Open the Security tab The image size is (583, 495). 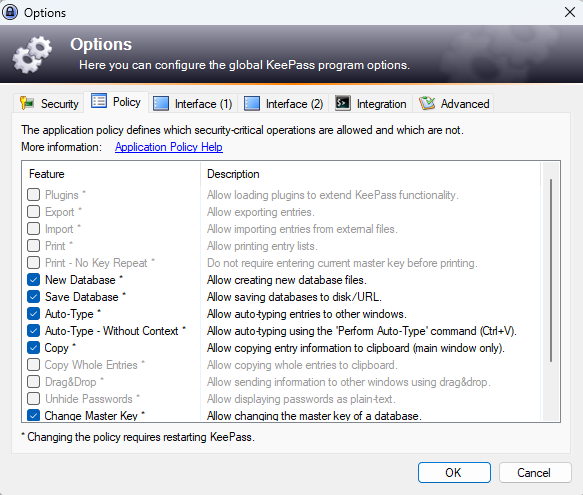[49, 103]
